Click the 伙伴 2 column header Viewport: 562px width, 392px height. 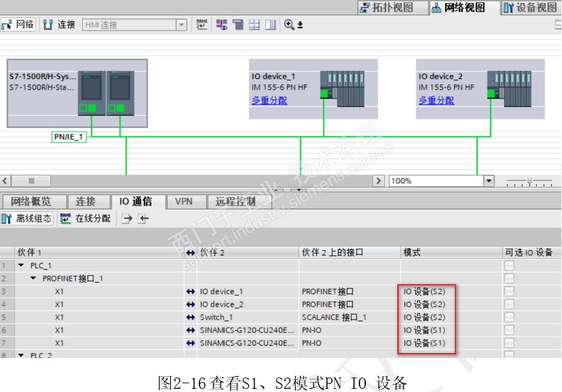point(248,253)
